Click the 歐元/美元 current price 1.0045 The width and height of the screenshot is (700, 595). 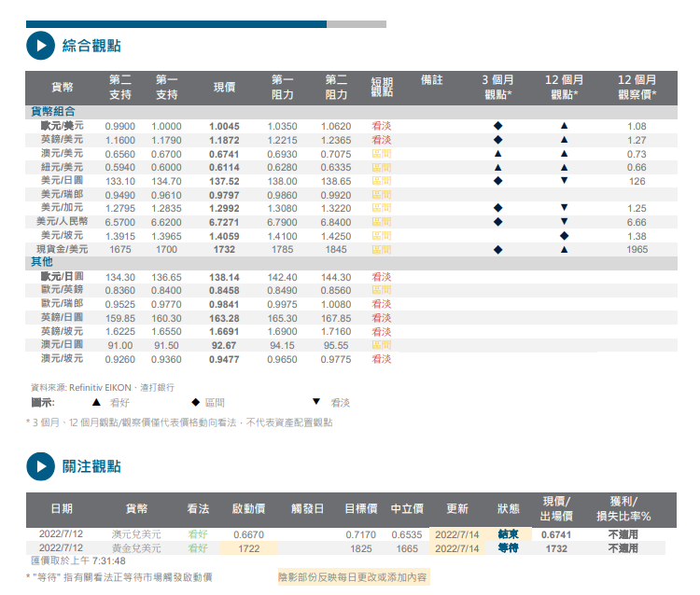(224, 126)
